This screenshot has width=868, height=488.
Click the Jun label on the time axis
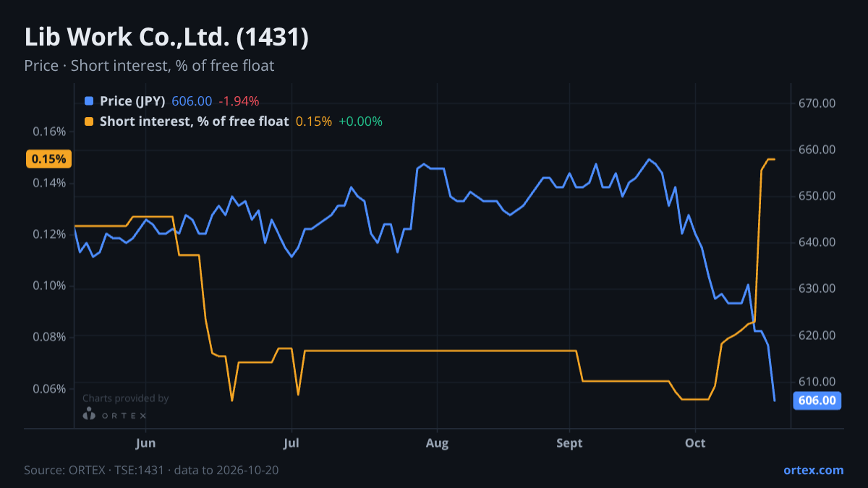tap(146, 442)
